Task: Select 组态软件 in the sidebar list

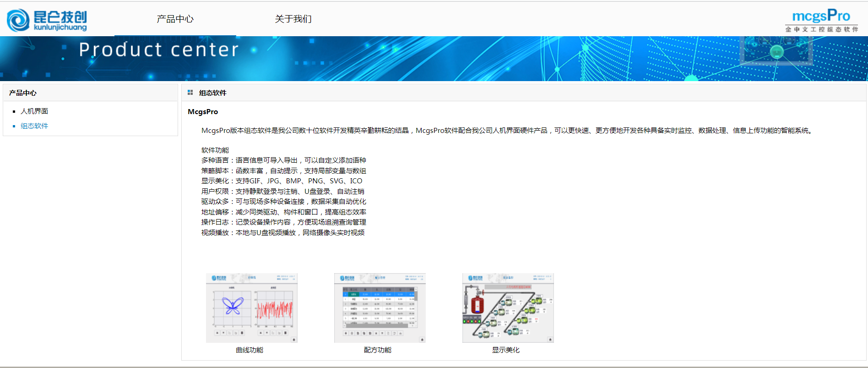Action: pos(34,126)
